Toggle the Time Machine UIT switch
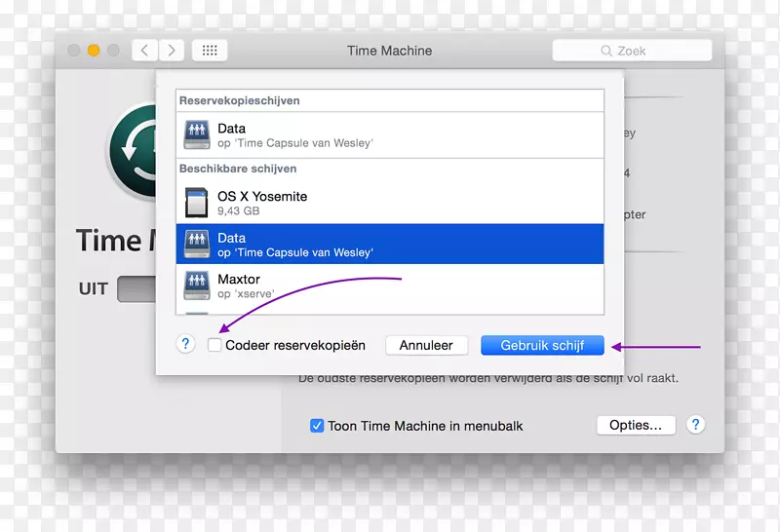780x532 pixels. tap(136, 288)
